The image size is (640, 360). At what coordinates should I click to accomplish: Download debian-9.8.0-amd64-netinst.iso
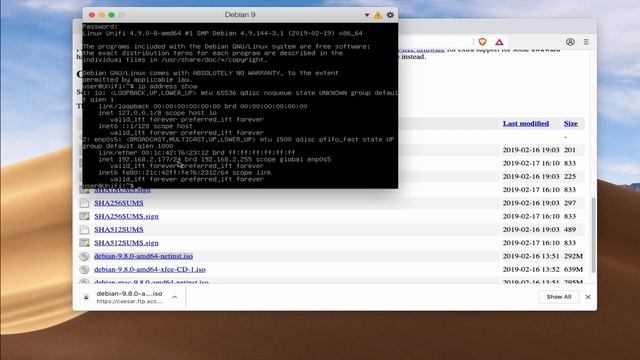click(x=144, y=256)
